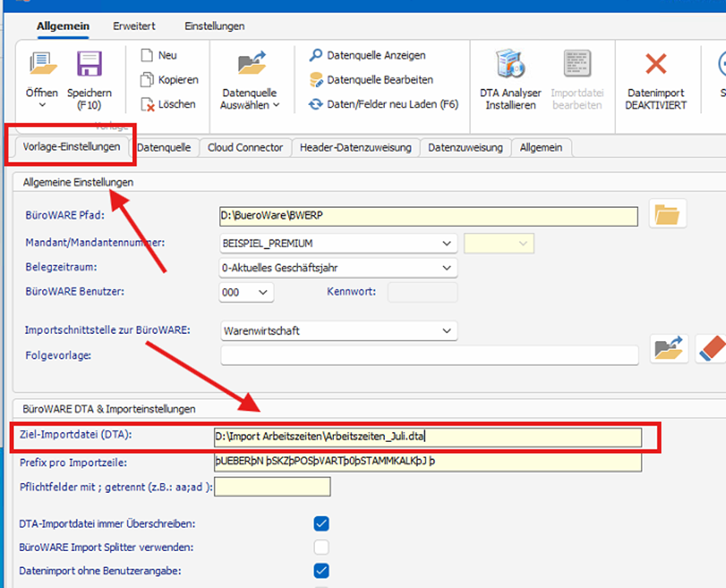Copy the template using Kopieren
726x588 pixels.
coord(170,80)
